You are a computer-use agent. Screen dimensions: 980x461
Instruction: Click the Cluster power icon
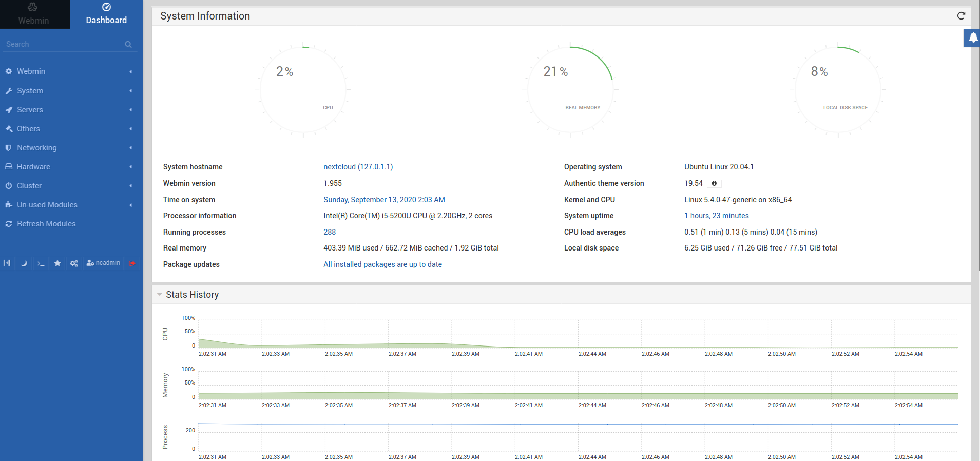point(9,186)
